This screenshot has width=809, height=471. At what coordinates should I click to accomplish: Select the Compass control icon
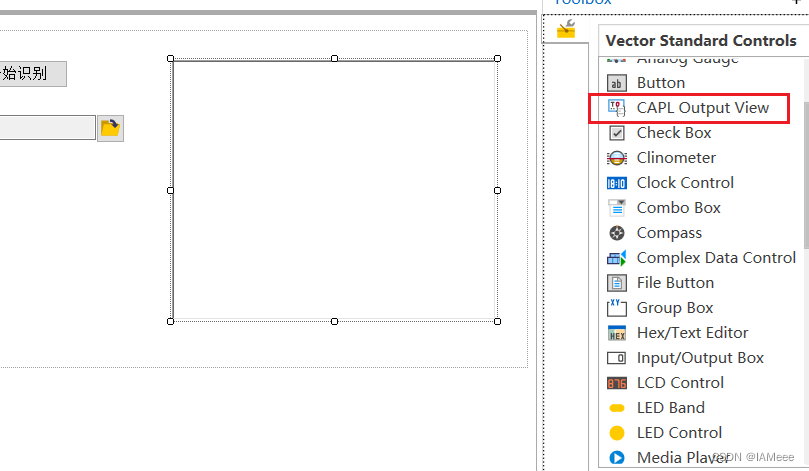(x=617, y=233)
